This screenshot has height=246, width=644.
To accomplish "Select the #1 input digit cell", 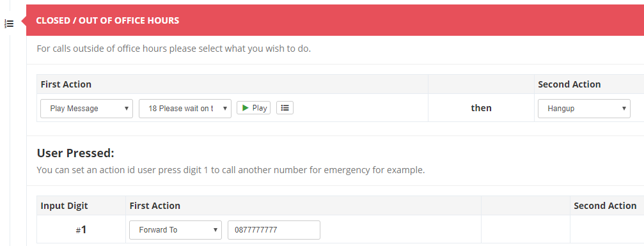I will click(x=81, y=229).
